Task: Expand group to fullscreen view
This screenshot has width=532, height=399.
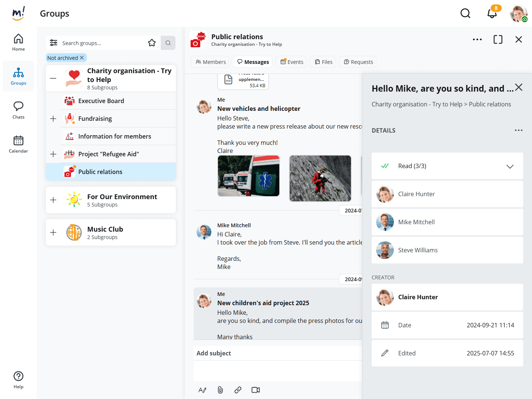Action: click(498, 40)
